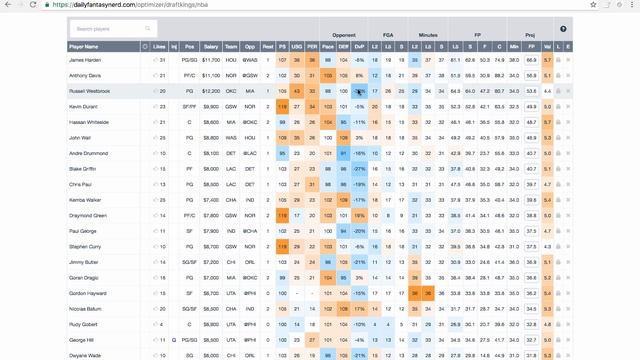Sort by PER column header
640x360 pixels.
(312, 47)
